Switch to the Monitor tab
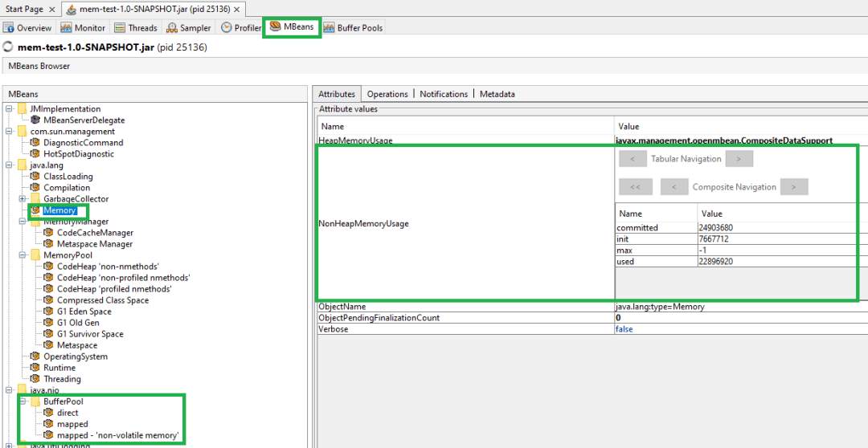 pos(83,27)
